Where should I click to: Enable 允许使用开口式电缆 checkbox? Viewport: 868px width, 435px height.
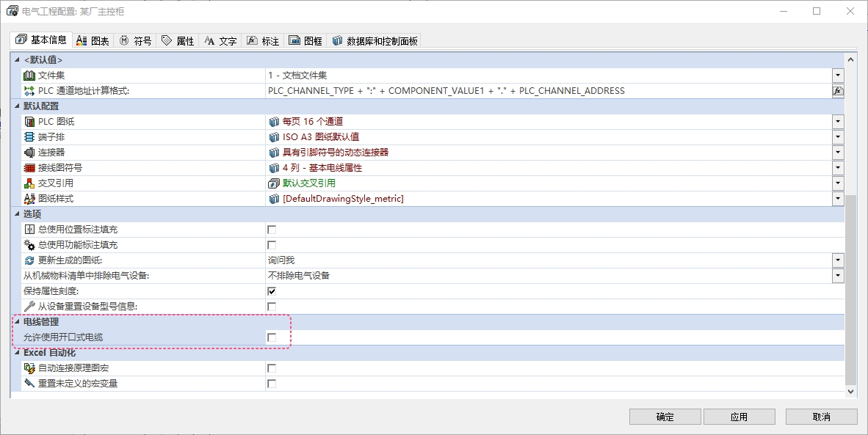pyautogui.click(x=272, y=337)
